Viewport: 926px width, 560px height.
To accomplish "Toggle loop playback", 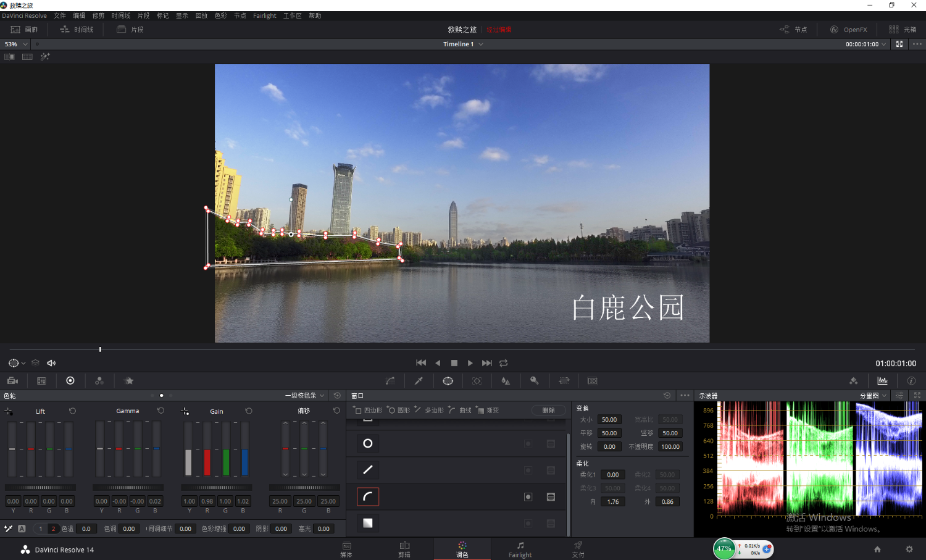I will (504, 363).
